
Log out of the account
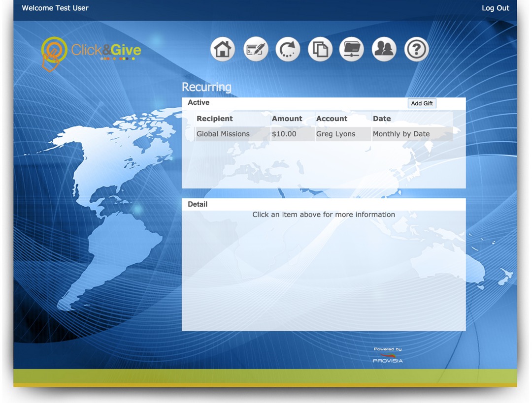pos(495,8)
